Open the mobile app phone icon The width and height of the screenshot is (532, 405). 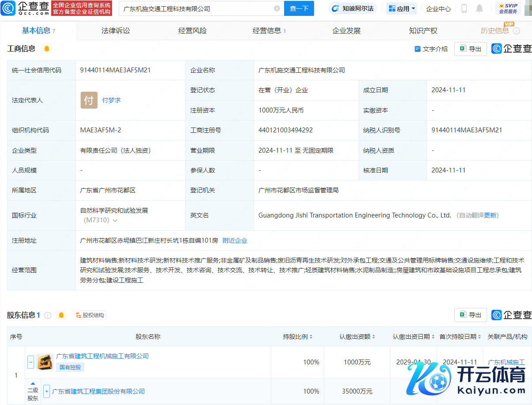click(464, 8)
